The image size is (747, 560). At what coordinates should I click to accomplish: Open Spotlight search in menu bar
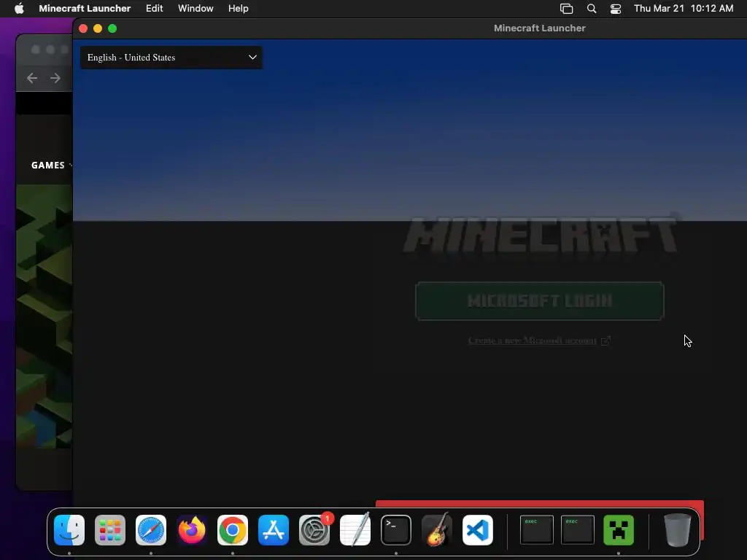pyautogui.click(x=591, y=9)
